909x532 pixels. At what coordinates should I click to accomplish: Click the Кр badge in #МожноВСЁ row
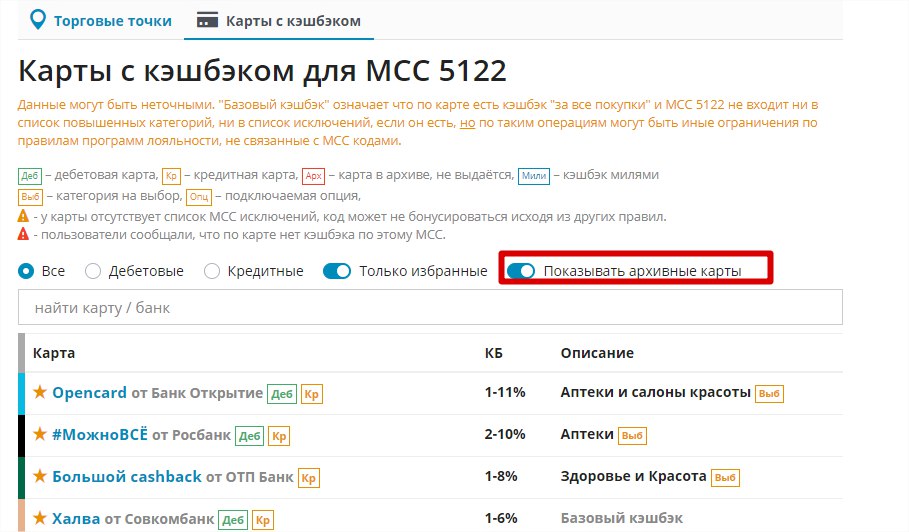pyautogui.click(x=279, y=436)
